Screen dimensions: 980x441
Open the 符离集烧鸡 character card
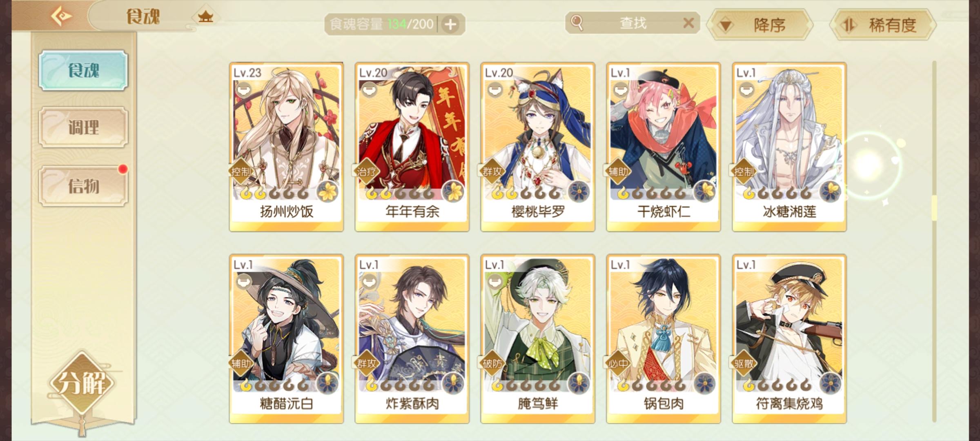click(789, 339)
